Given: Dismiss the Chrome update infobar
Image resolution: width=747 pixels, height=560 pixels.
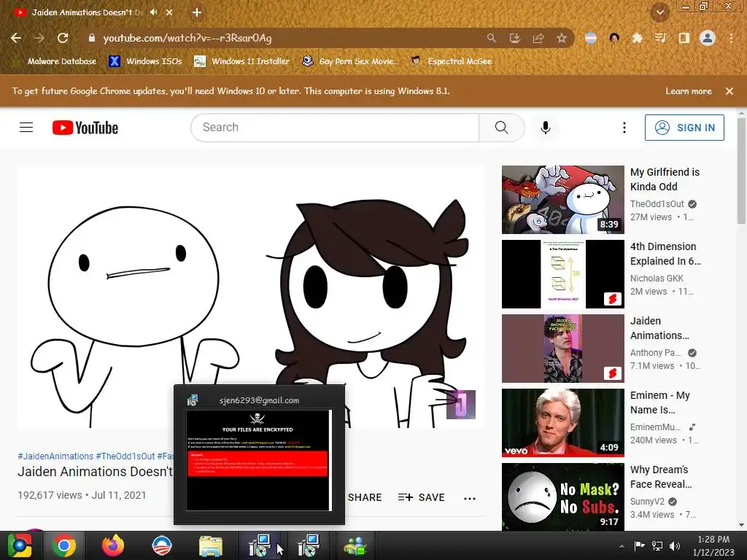Looking at the screenshot, I should click(729, 91).
